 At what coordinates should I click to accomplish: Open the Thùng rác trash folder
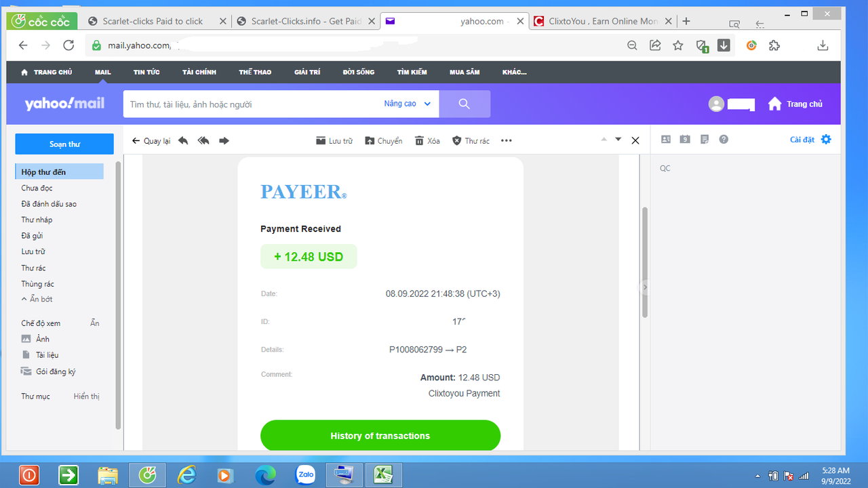click(37, 283)
